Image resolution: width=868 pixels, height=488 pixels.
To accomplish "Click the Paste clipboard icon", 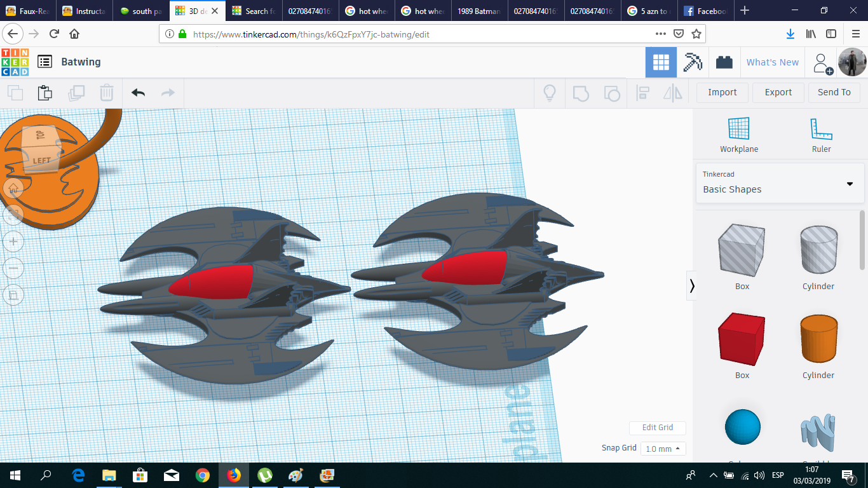I will click(x=44, y=93).
